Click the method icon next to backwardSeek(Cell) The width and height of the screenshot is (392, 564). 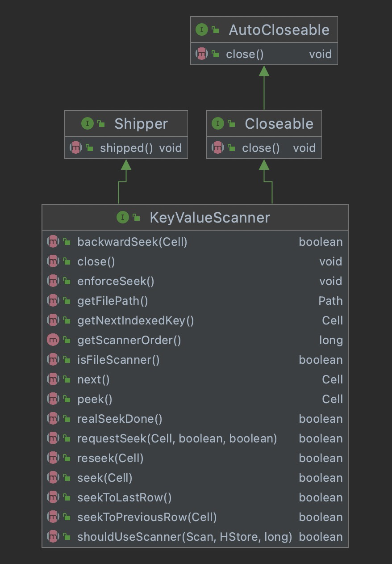53,242
